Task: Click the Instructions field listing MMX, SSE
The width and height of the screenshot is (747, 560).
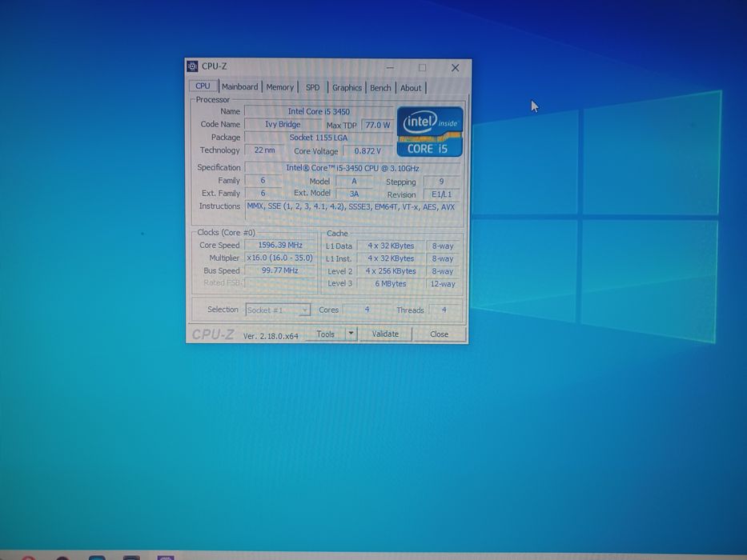Action: click(352, 210)
